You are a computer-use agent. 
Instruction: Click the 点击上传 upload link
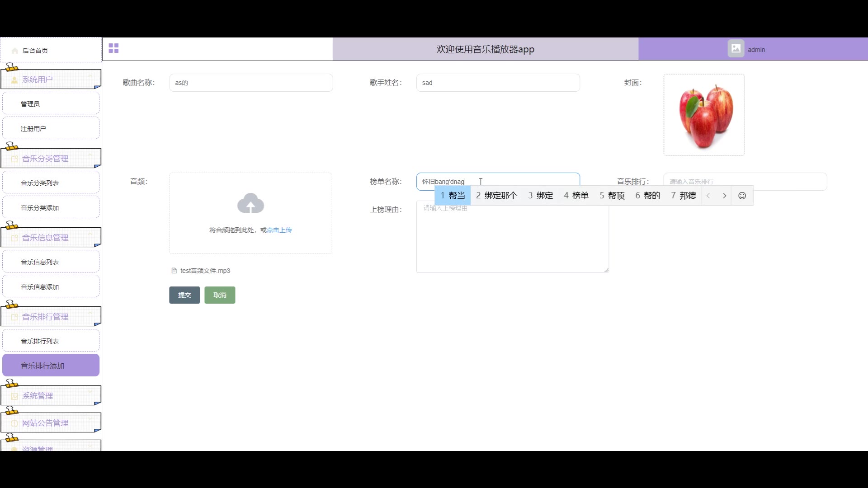(279, 230)
